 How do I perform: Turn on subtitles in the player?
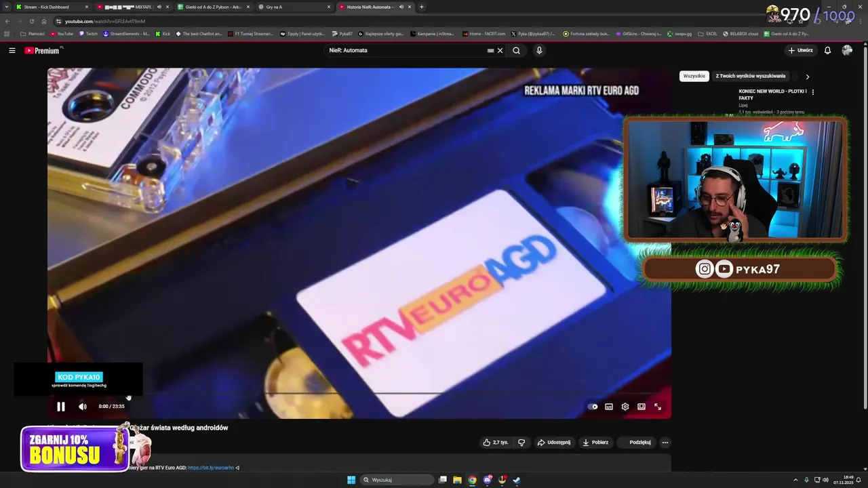(609, 407)
